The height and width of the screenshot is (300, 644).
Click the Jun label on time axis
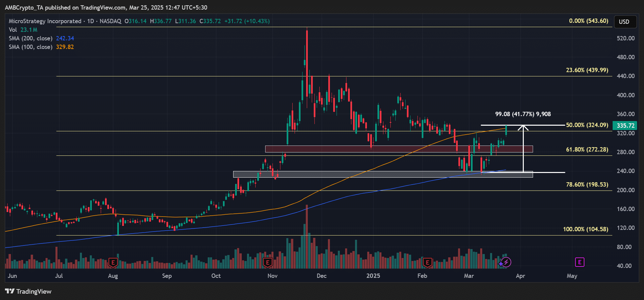pos(12,276)
